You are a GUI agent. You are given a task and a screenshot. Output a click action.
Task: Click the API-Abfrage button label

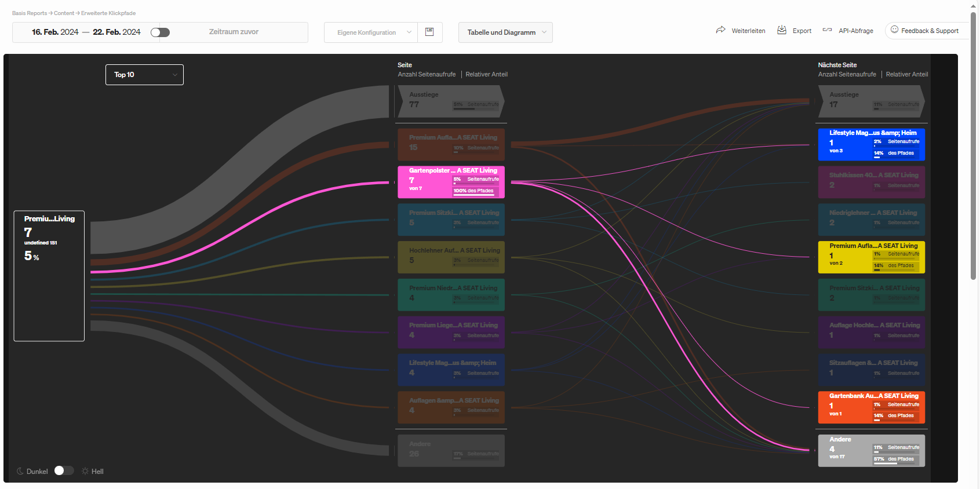[856, 31]
